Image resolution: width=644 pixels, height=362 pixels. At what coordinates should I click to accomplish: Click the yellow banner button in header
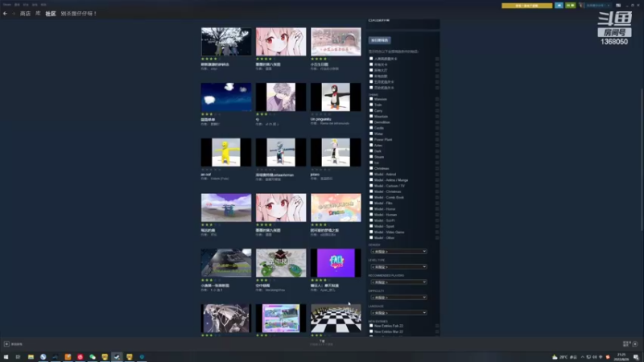[527, 6]
